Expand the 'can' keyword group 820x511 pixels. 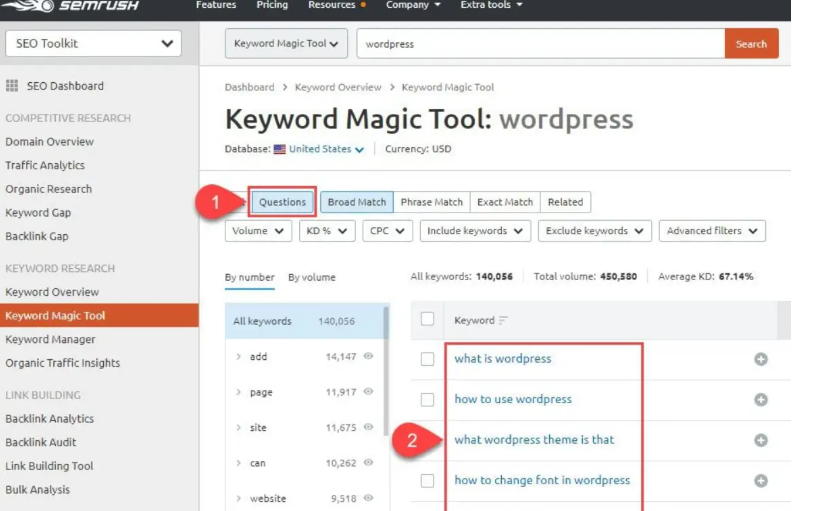[x=238, y=463]
